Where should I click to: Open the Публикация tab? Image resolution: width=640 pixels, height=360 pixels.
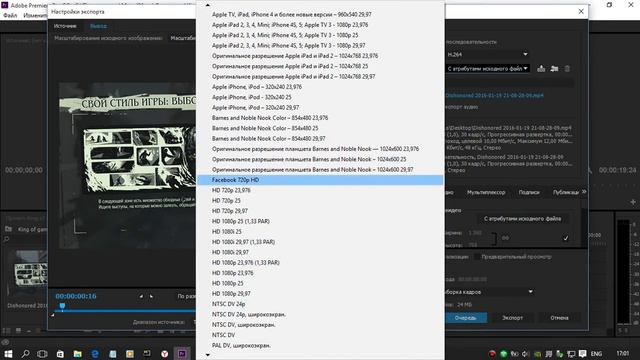tap(566, 192)
